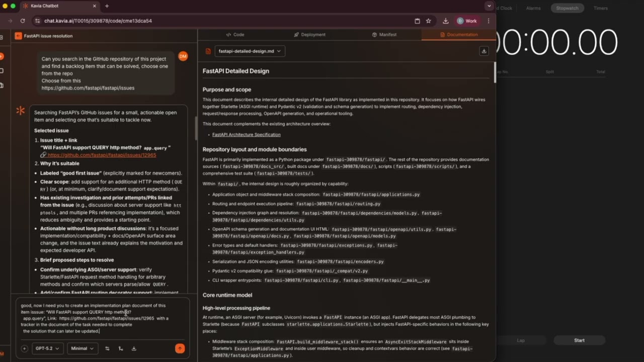Click the "High-level processing pipeline" subheading
This screenshot has width=644, height=362.
236,308
